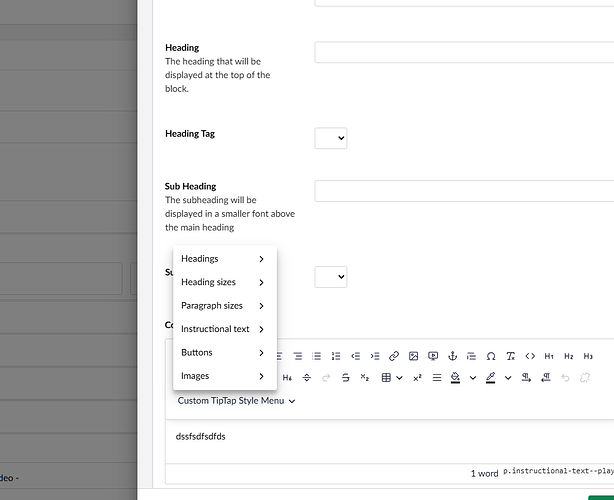Image resolution: width=614 pixels, height=500 pixels.
Task: Apply the H1 heading button
Action: 549,356
